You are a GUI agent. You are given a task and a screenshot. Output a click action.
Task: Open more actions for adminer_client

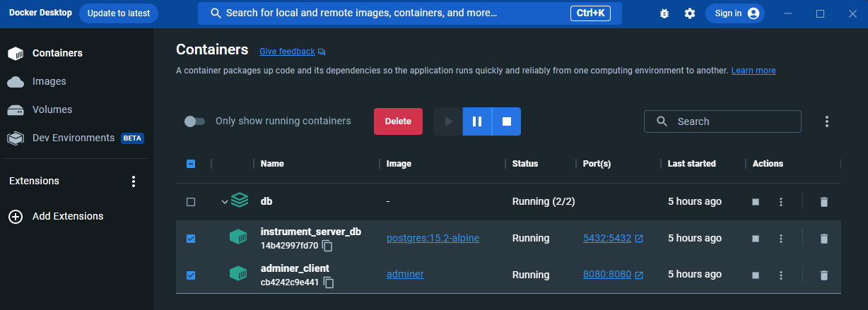pyautogui.click(x=781, y=275)
